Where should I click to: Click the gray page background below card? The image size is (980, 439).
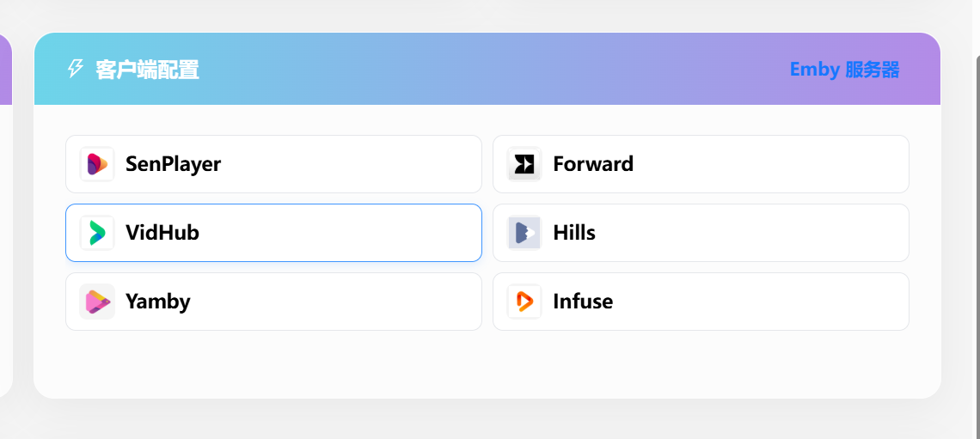487,421
